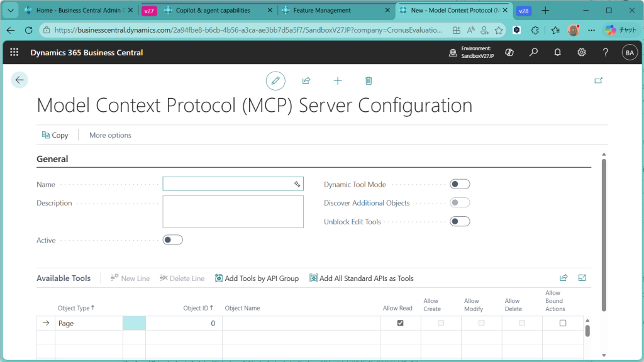Go back using the left arrow button

[19, 80]
